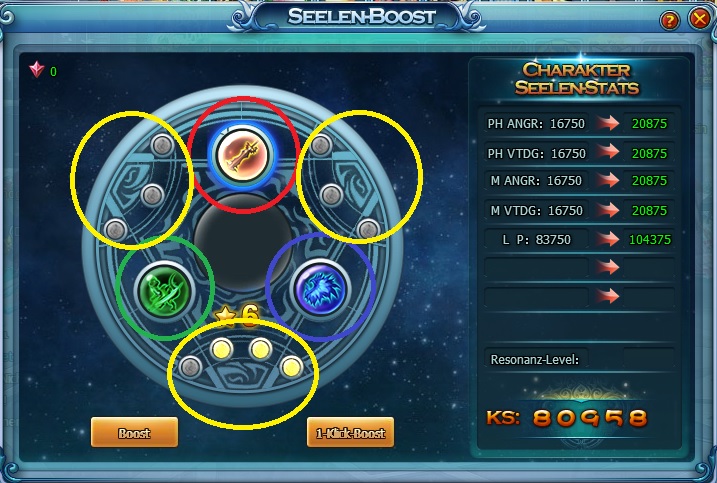The image size is (717, 483).
Task: Click the topmost gray node in left cluster
Action: [162, 145]
